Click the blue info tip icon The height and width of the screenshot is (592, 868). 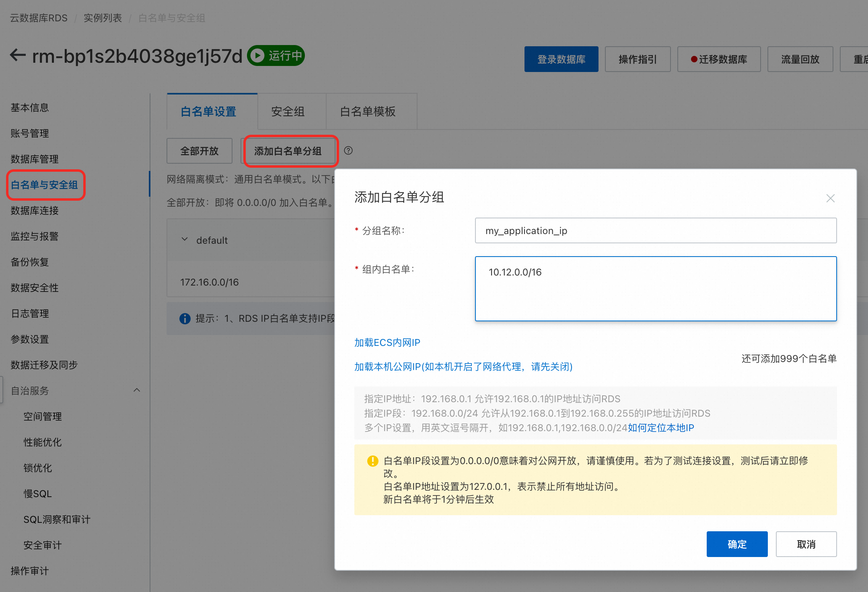185,319
